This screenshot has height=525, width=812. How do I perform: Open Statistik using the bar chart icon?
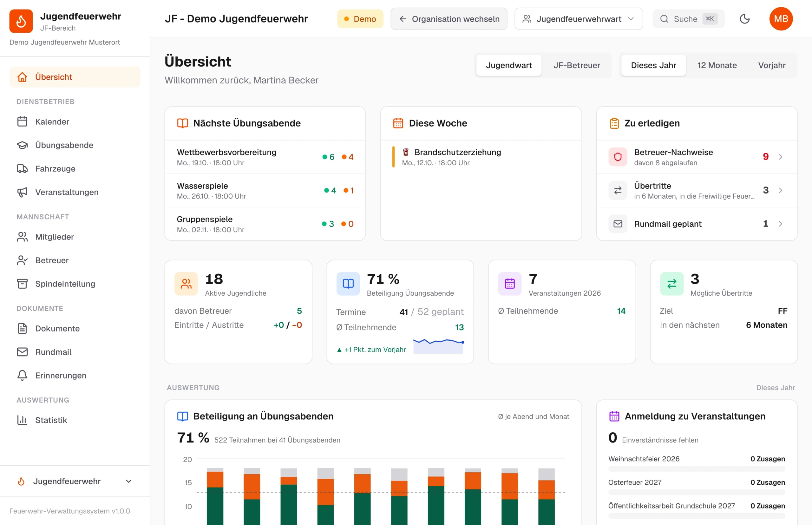pos(22,420)
